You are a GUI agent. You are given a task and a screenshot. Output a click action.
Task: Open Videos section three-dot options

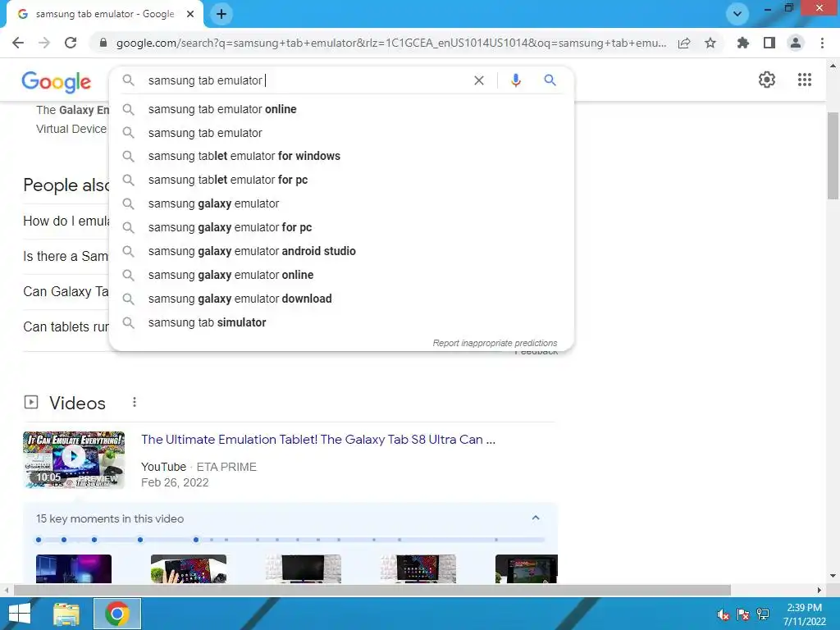134,402
